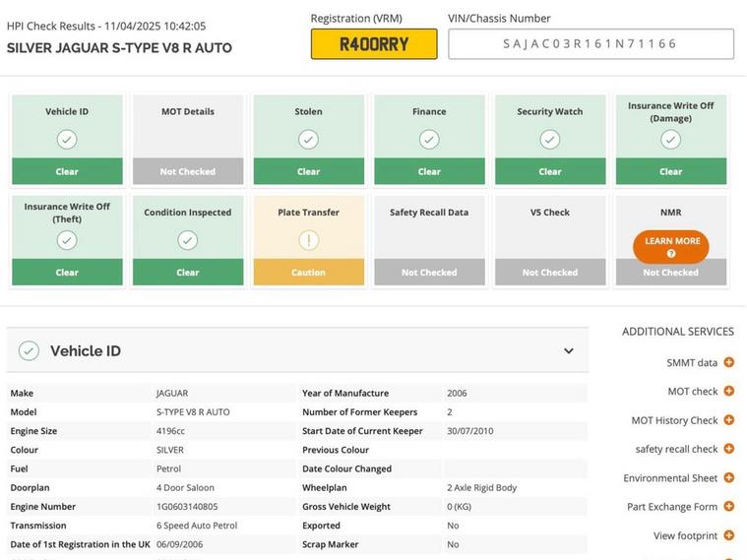This screenshot has height=560, width=747.
Task: Click the VIN/Chassis Number field
Action: (x=591, y=44)
